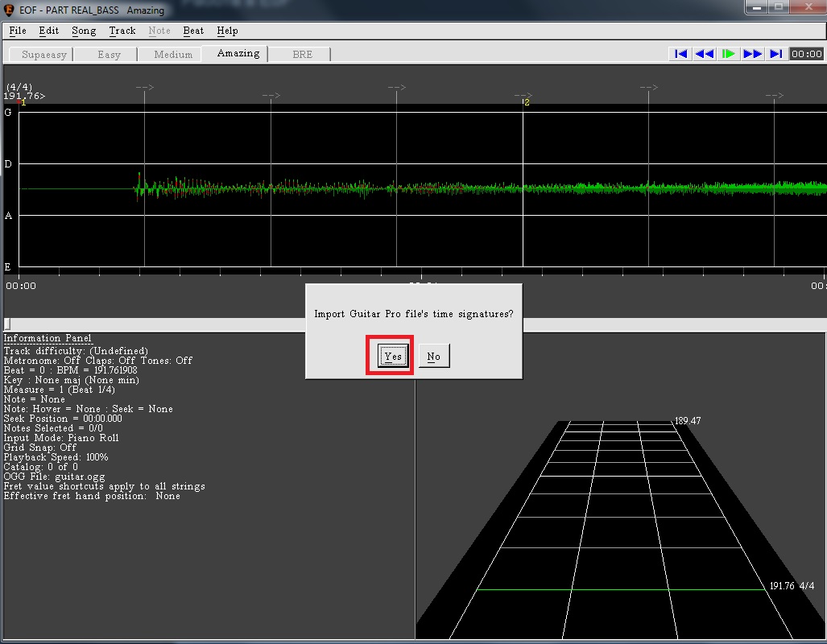This screenshot has width=827, height=644.
Task: Click the 191.76> tempo label
Action: 24,96
